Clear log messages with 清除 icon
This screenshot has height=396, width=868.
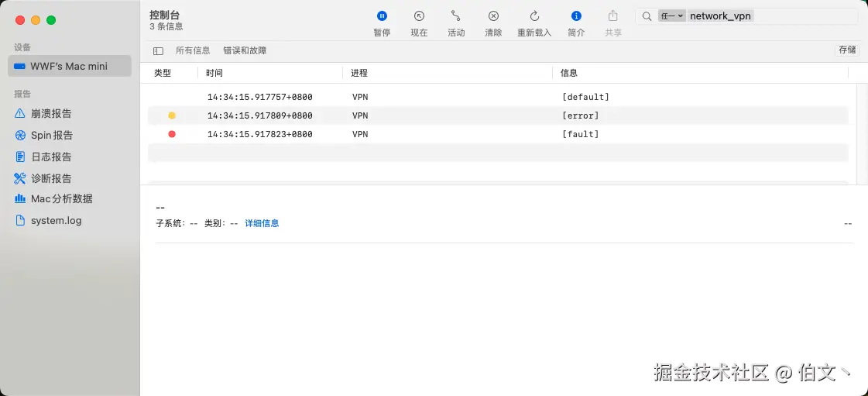493,16
